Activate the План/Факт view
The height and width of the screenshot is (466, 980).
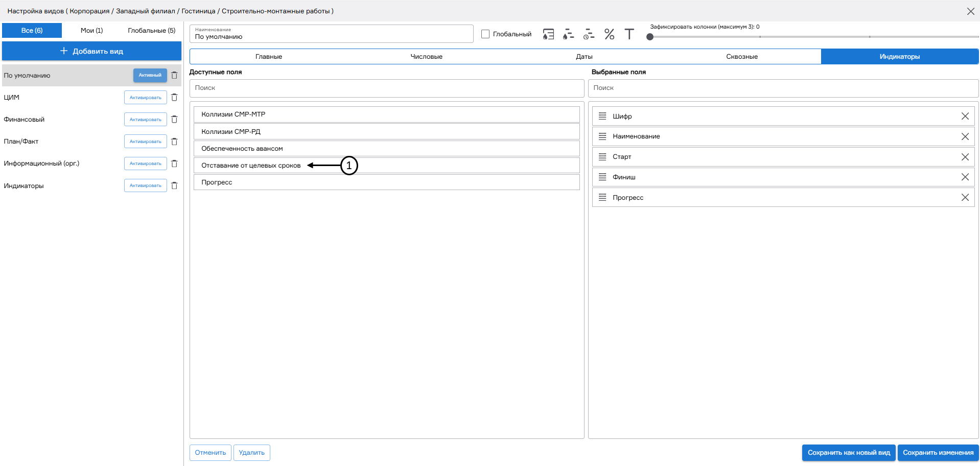tap(146, 141)
